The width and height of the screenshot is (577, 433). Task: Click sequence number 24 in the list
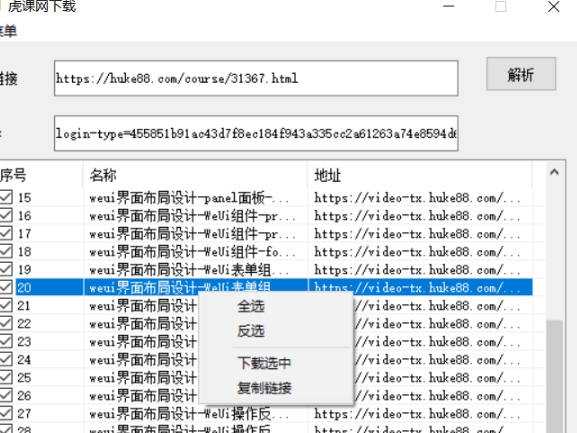24,360
